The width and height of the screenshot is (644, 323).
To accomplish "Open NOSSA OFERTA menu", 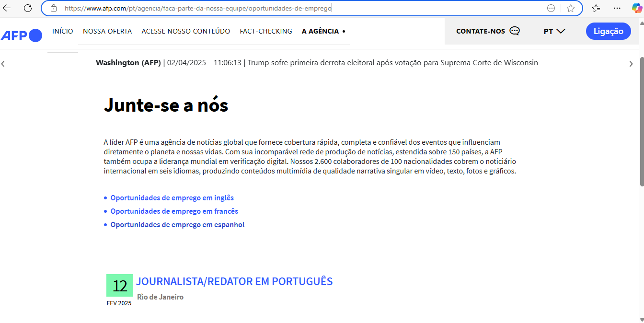I will [x=107, y=31].
